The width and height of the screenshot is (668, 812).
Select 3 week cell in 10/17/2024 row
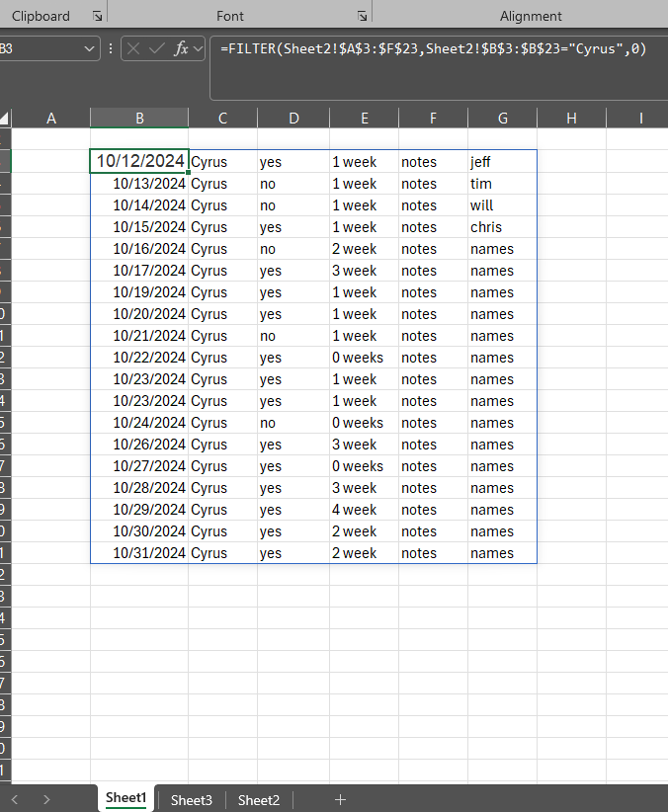(x=364, y=271)
